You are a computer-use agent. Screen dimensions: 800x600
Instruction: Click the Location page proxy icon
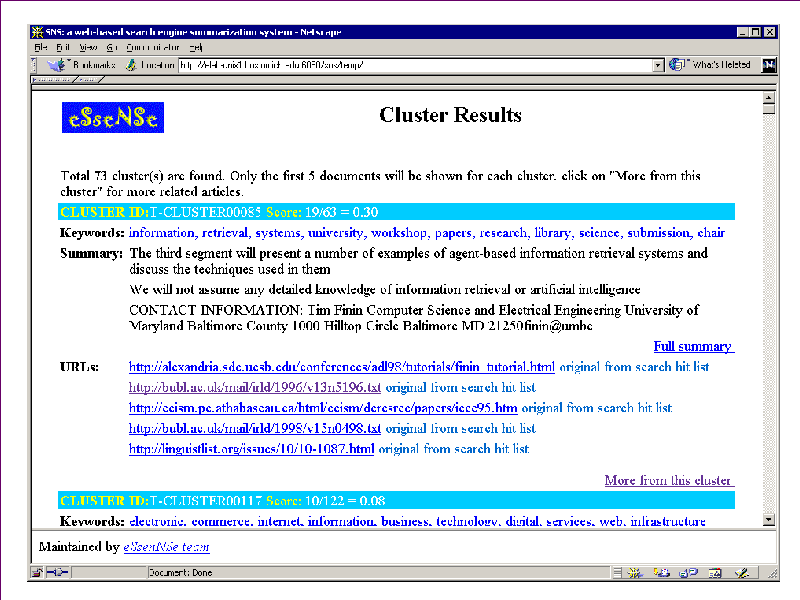(131, 65)
